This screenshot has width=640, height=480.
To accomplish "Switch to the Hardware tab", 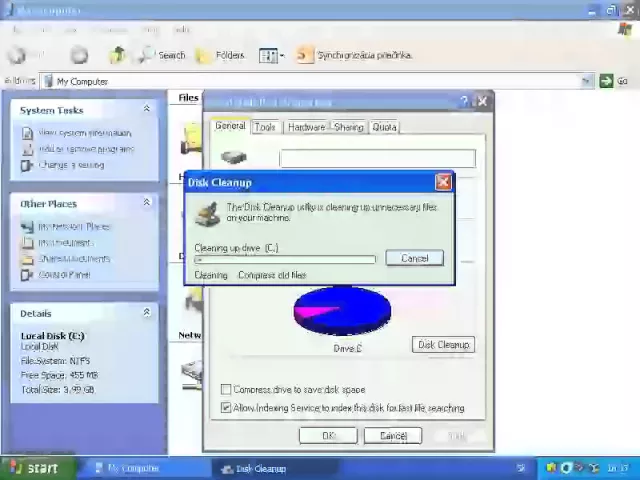I will pyautogui.click(x=307, y=127).
